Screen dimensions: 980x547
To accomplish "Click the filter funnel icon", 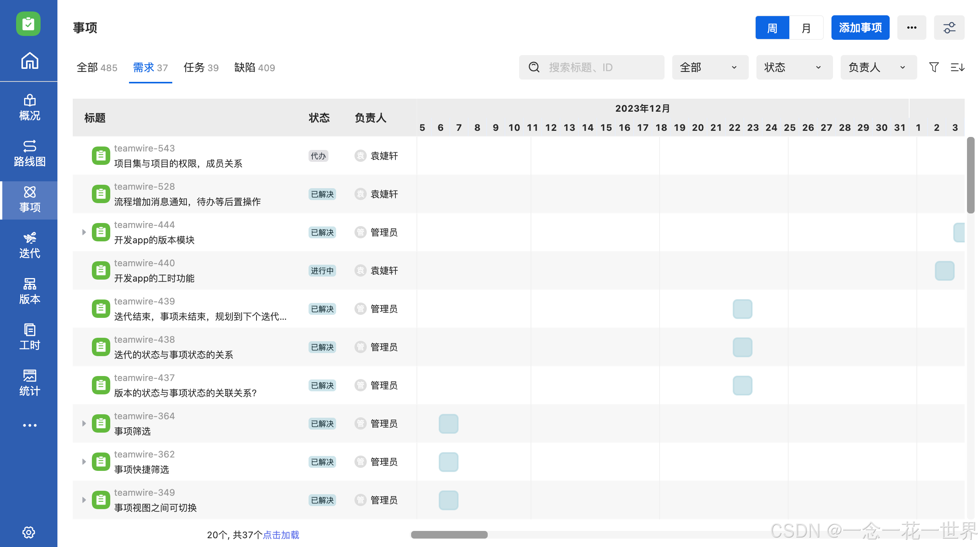I will point(934,67).
